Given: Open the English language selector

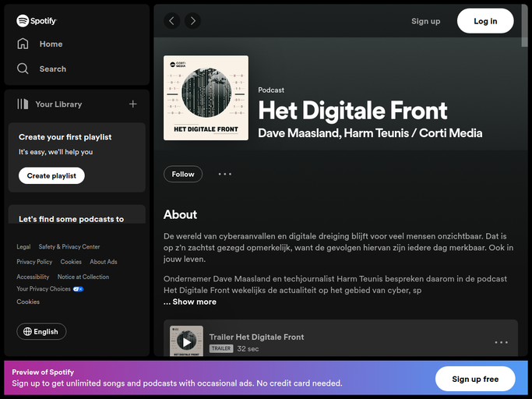Looking at the screenshot, I should 41,331.
